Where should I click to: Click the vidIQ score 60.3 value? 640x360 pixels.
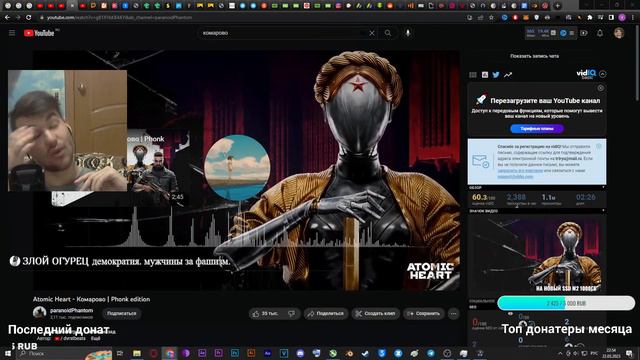click(480, 197)
